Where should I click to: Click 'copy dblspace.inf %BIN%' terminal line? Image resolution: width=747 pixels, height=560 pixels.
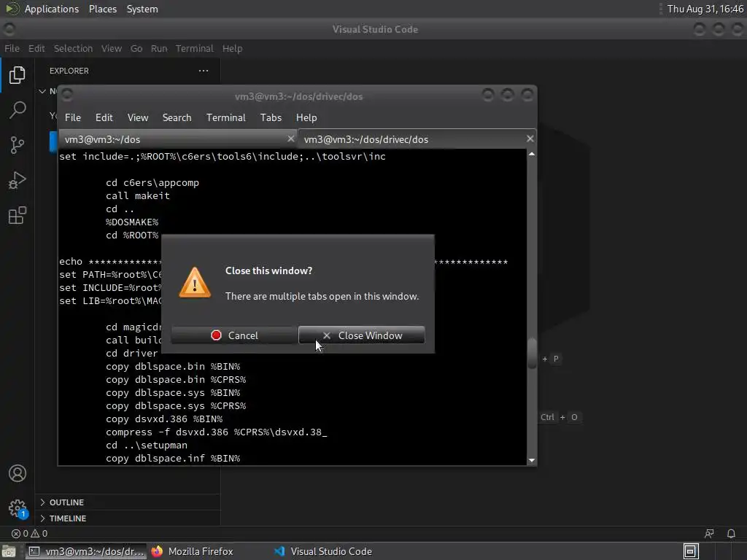tap(173, 458)
